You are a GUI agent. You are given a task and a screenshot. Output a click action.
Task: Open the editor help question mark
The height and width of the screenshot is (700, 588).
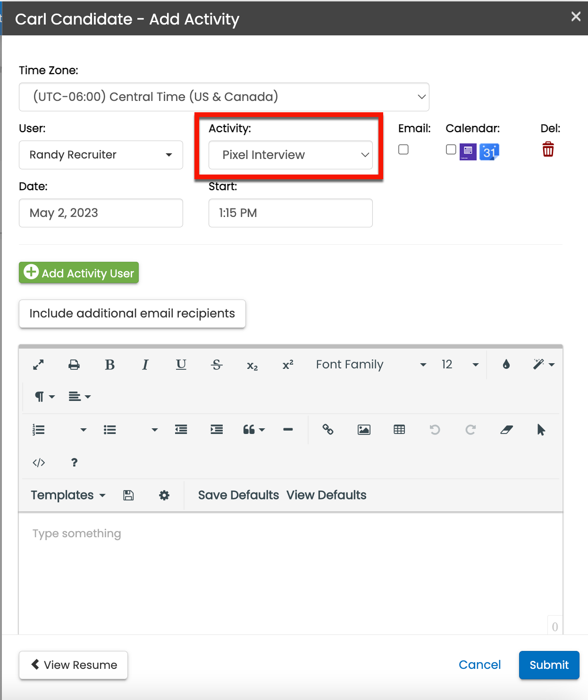point(74,463)
